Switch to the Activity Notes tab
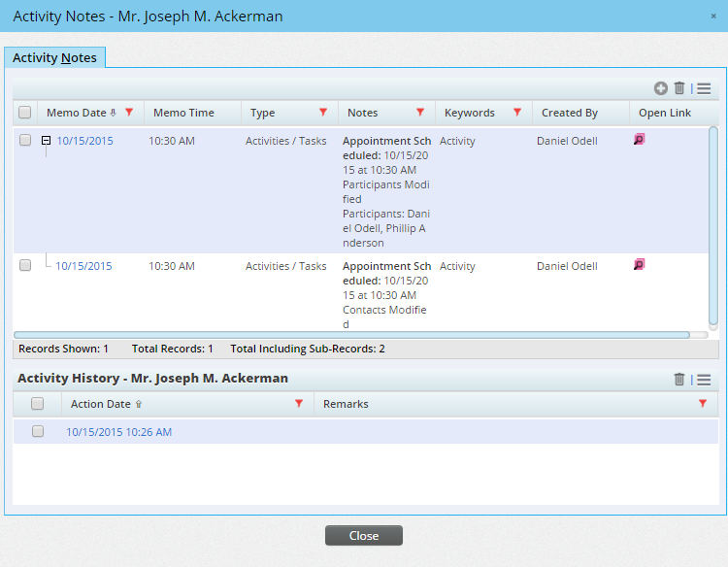The image size is (728, 567). point(54,58)
